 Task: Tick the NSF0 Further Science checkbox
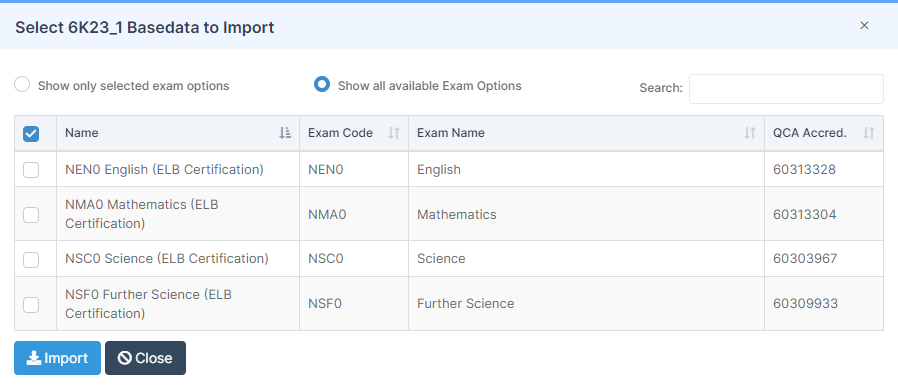coord(31,304)
